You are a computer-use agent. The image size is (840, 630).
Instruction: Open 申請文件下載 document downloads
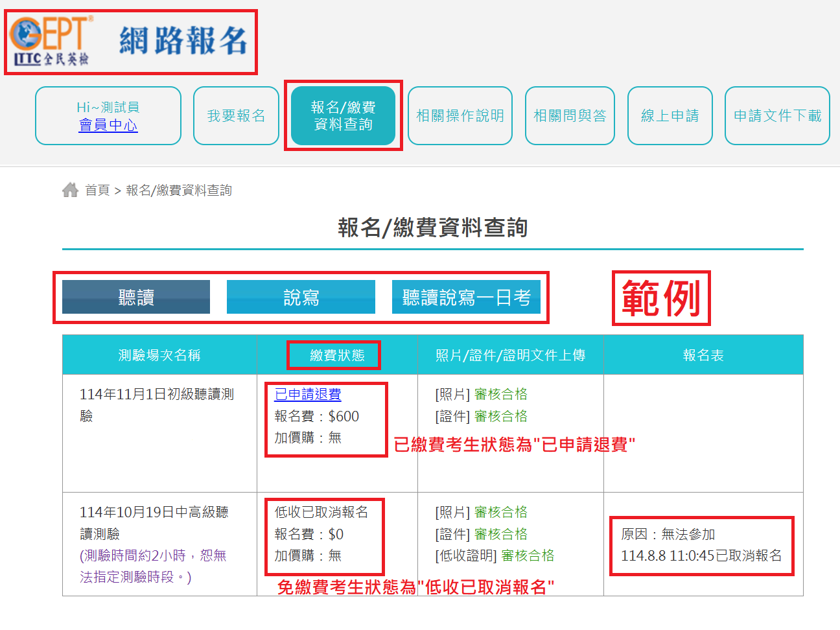(776, 115)
